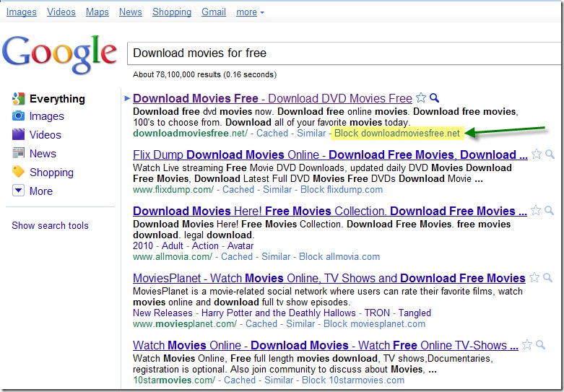Select News filter label in sidebar
Screen dimensions: 564x392
coord(43,154)
